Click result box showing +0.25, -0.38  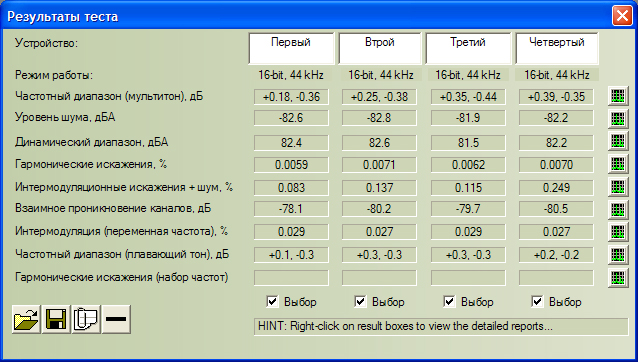[x=379, y=97]
